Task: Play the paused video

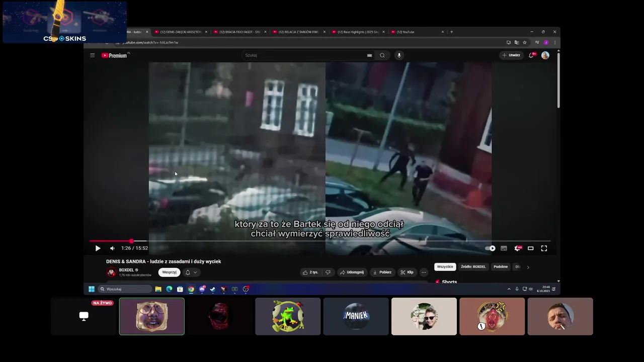Action: (x=98, y=248)
